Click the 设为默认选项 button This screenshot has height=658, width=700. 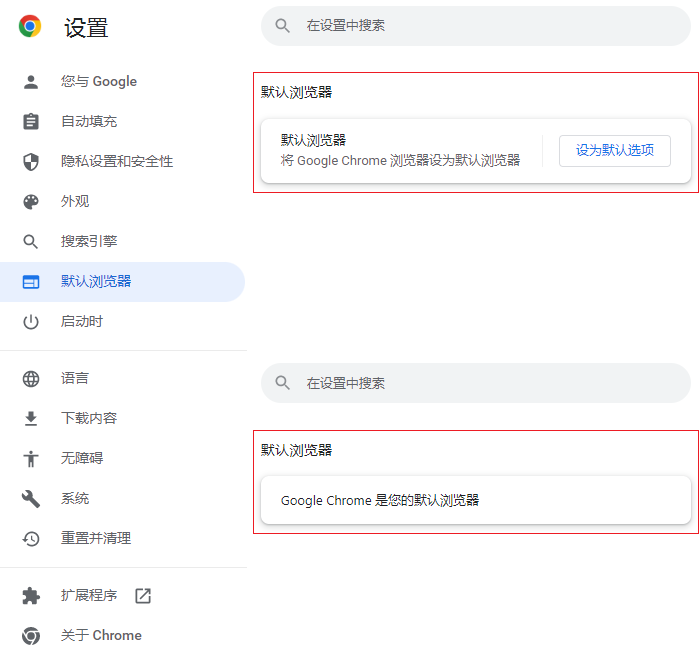click(x=615, y=151)
